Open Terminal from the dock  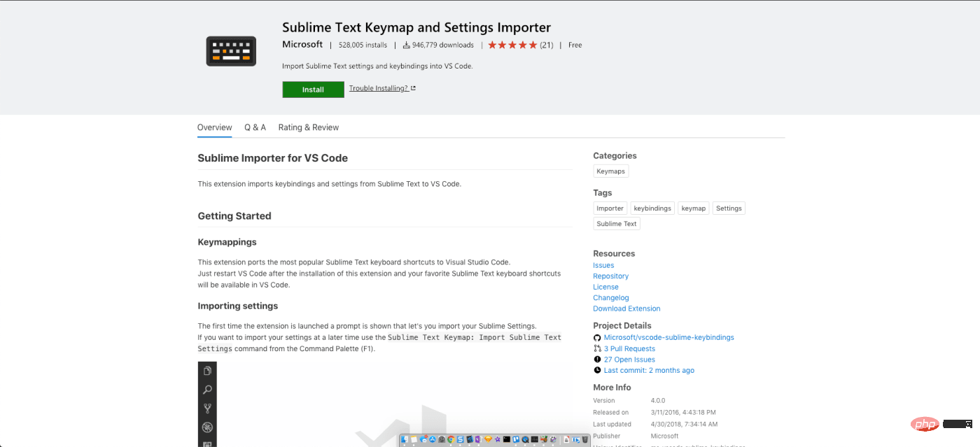pos(507,439)
